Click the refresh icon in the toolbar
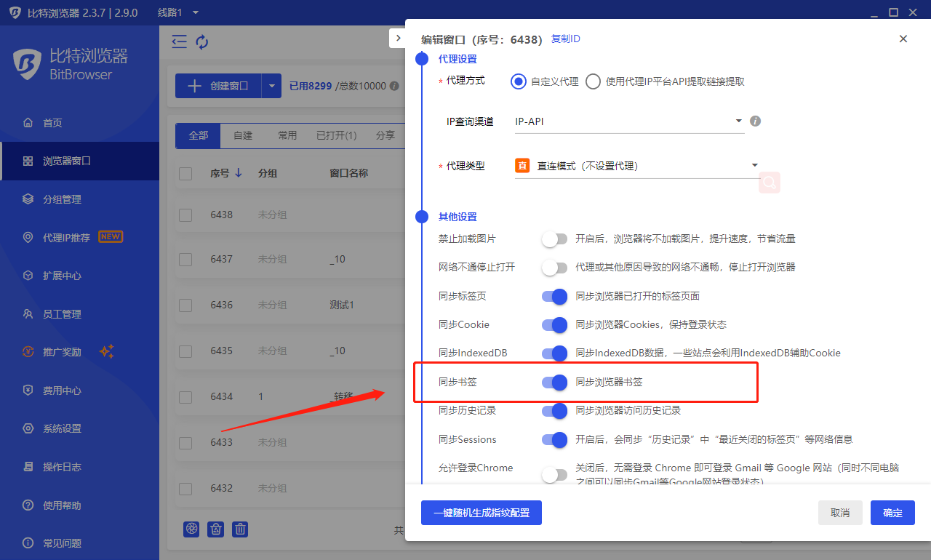 pos(202,42)
